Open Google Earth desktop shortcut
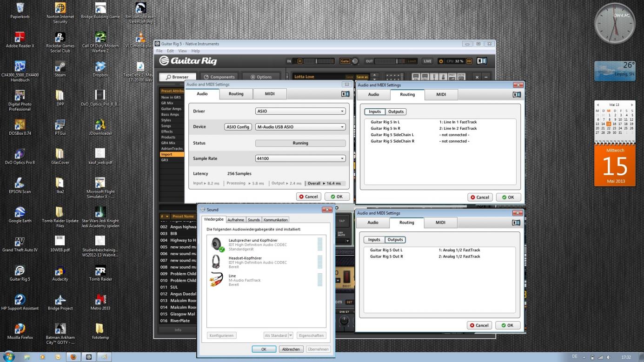 (20, 215)
